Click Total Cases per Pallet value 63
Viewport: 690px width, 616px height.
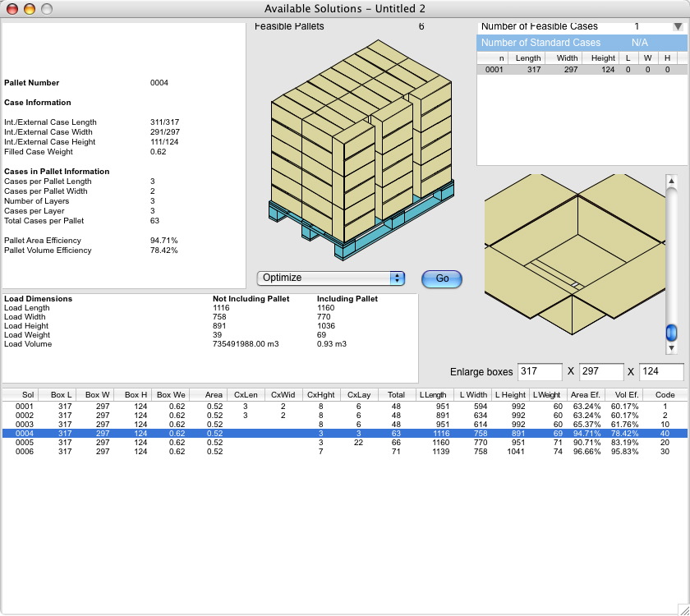pyautogui.click(x=154, y=221)
